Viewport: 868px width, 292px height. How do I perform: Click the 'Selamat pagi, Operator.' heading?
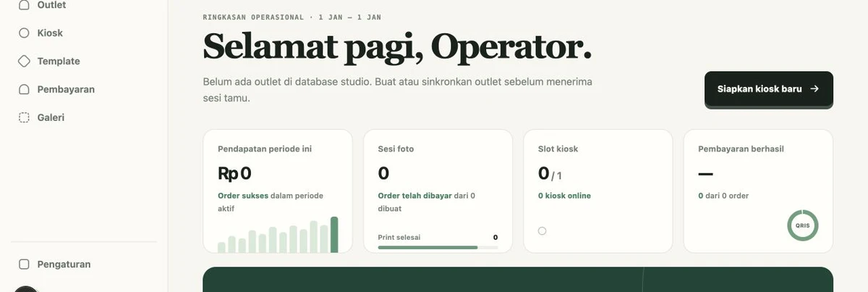coord(397,47)
